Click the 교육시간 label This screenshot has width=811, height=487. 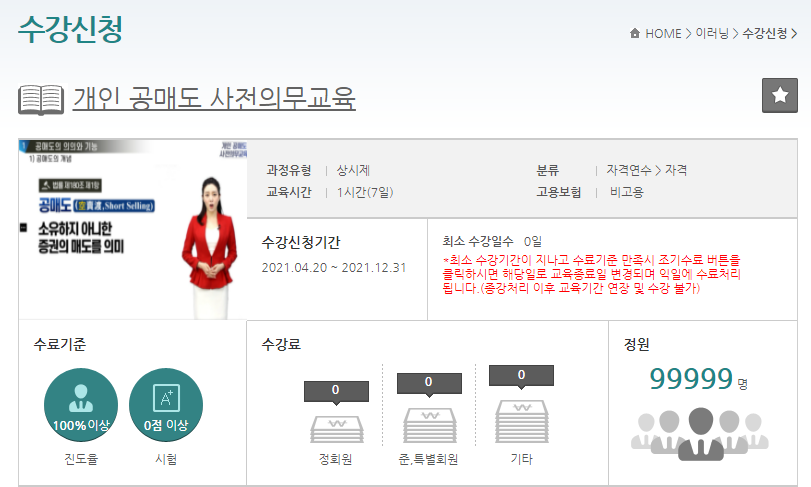pyautogui.click(x=289, y=192)
